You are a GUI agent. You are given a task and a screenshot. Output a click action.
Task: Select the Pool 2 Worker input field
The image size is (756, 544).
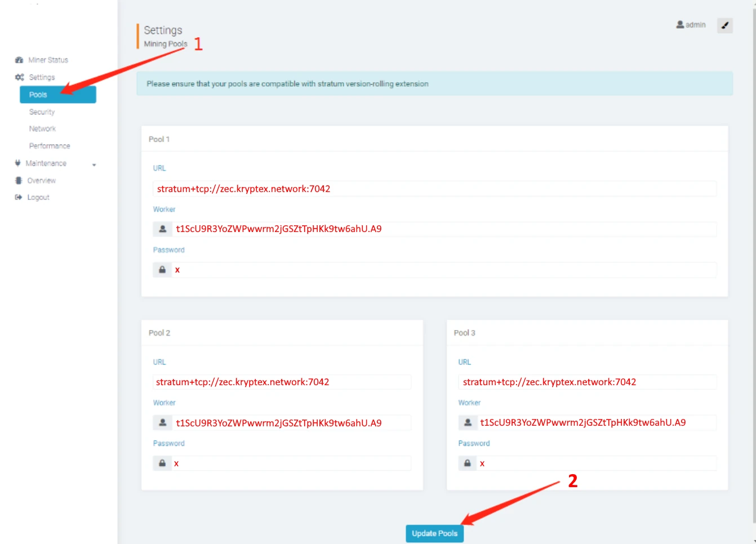[291, 423]
